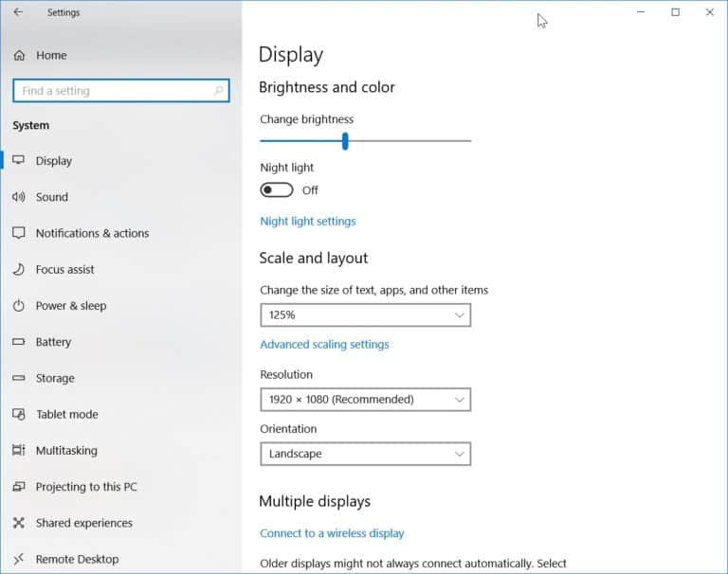Open the Resolution 1920 × 1080 dropdown
Viewport: 728px width, 574px height.
click(x=365, y=400)
